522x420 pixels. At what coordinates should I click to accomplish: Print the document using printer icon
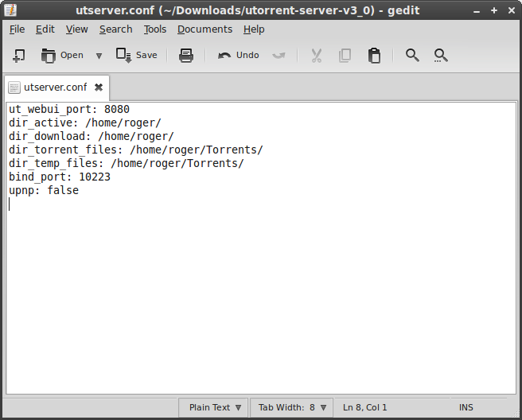[186, 55]
